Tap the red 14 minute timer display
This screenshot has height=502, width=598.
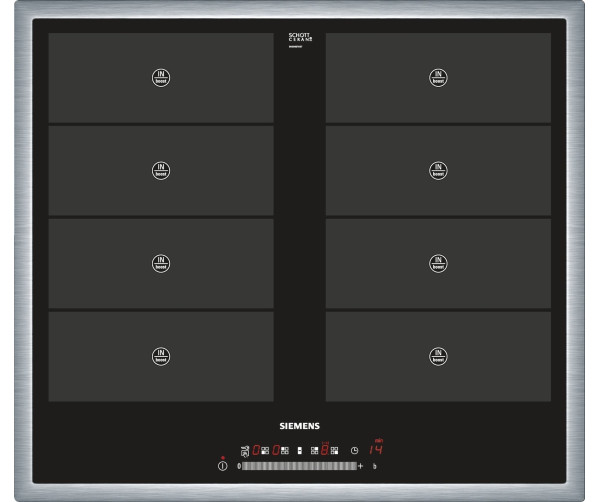point(376,449)
